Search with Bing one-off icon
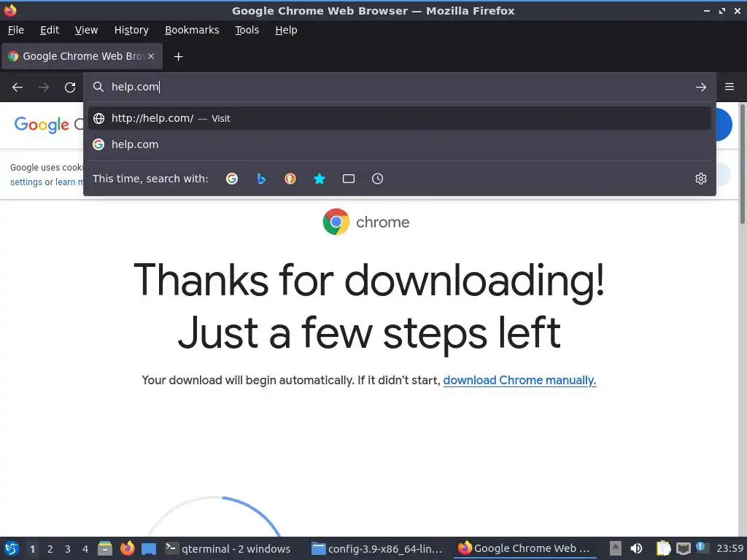The image size is (747, 560). 261,179
